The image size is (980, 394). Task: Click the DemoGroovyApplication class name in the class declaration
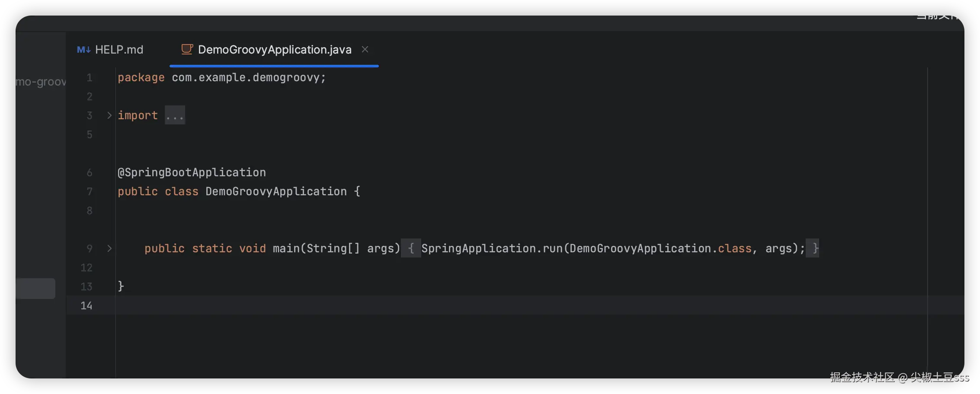[x=276, y=191]
